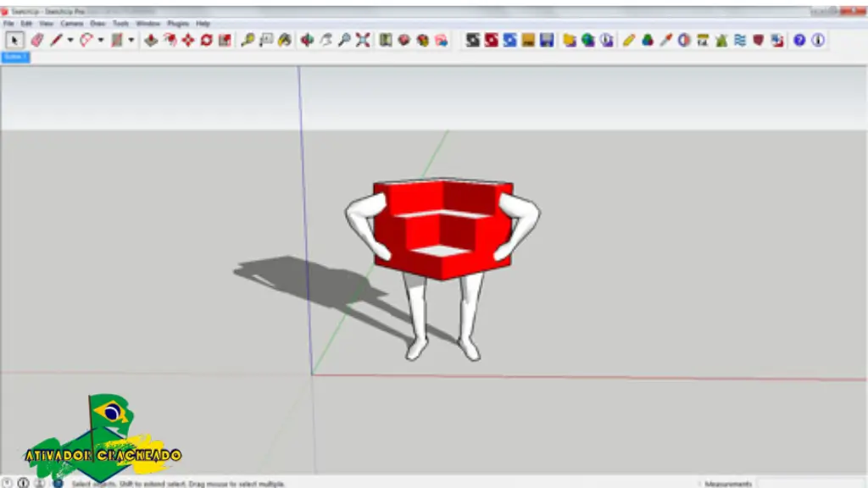This screenshot has width=868, height=488.
Task: Click the pink and blue icon ending the left toolbar
Action: pos(441,40)
